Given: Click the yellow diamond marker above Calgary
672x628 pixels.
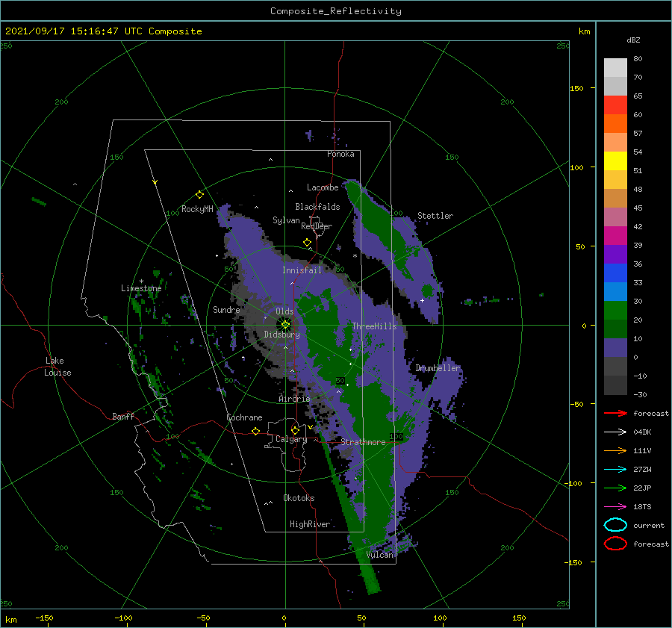Looking at the screenshot, I should (x=295, y=430).
